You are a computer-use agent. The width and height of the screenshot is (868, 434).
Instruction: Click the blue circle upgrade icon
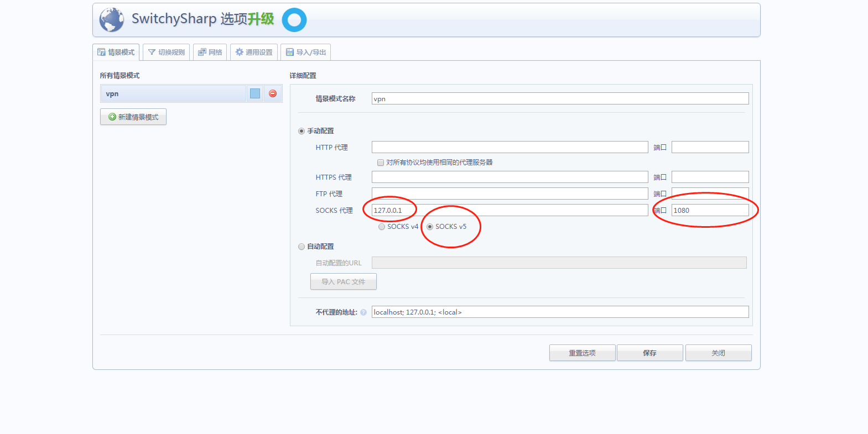(x=294, y=20)
